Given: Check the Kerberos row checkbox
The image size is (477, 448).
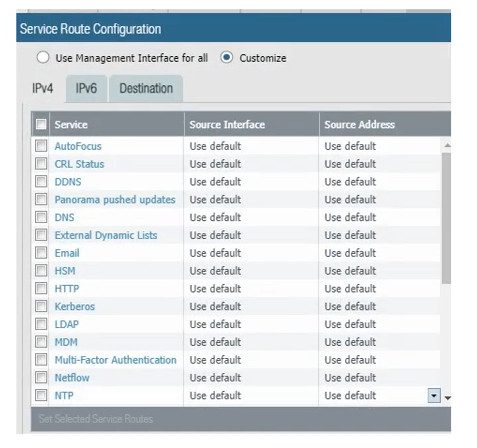Looking at the screenshot, I should tap(41, 306).
